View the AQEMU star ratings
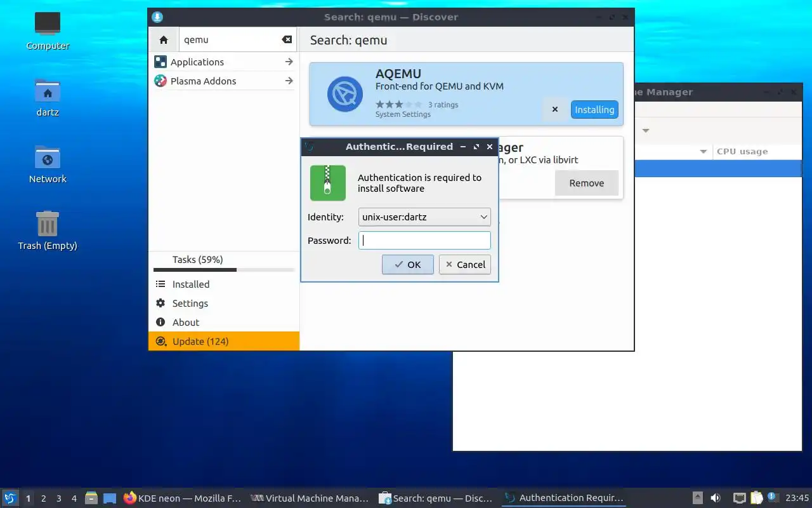 pos(398,105)
